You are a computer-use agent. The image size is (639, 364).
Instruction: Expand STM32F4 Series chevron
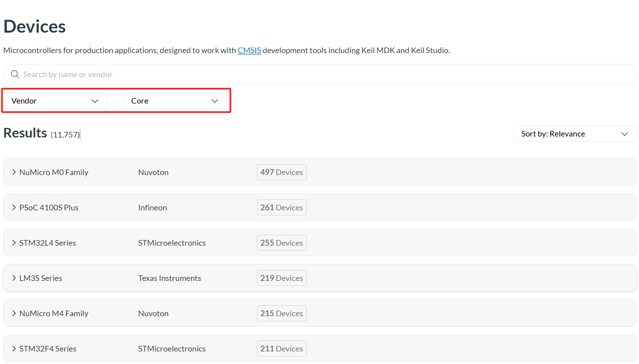14,349
